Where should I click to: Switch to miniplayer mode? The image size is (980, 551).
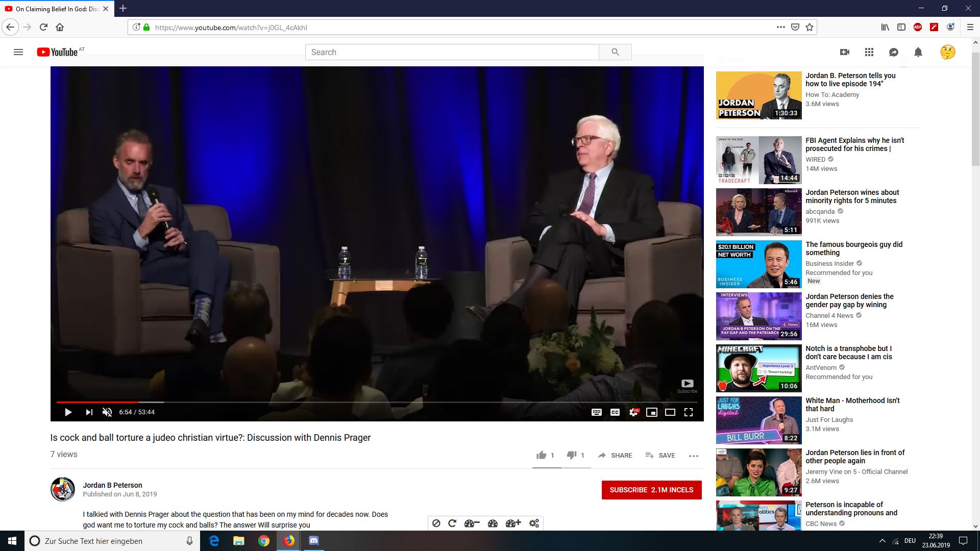tap(652, 412)
